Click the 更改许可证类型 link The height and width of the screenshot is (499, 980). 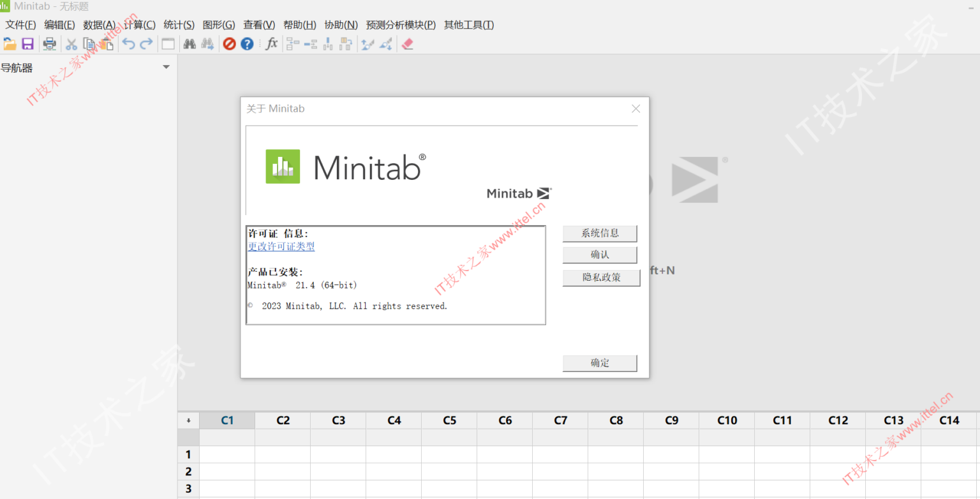click(x=281, y=246)
